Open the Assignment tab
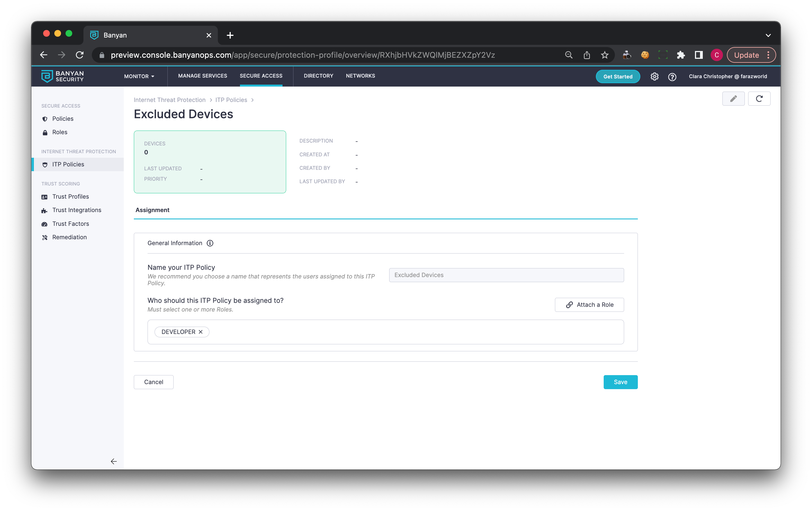Viewport: 812px width, 511px height. point(152,210)
